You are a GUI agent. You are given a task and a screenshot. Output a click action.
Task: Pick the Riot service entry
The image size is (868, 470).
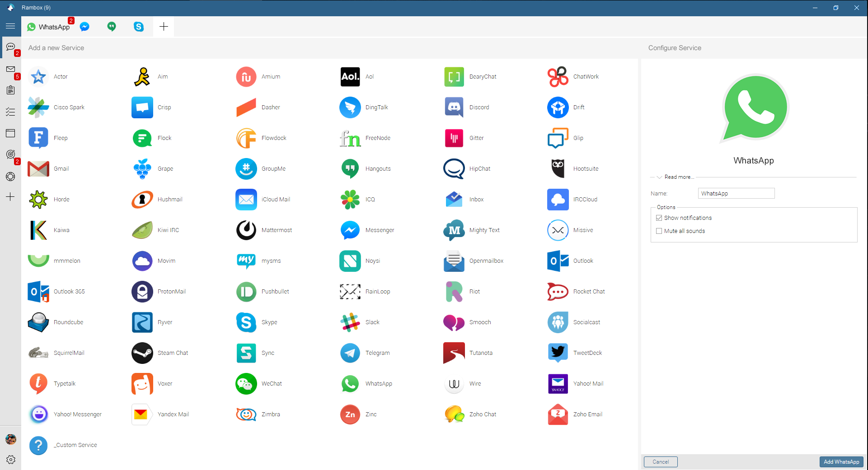click(462, 292)
